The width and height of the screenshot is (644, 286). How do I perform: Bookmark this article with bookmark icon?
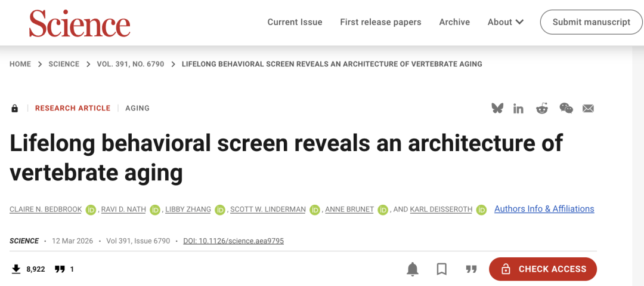pos(442,269)
